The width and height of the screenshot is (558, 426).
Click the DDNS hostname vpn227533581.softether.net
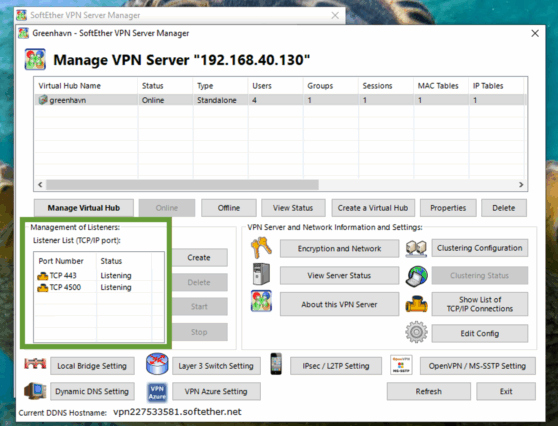pos(177,412)
